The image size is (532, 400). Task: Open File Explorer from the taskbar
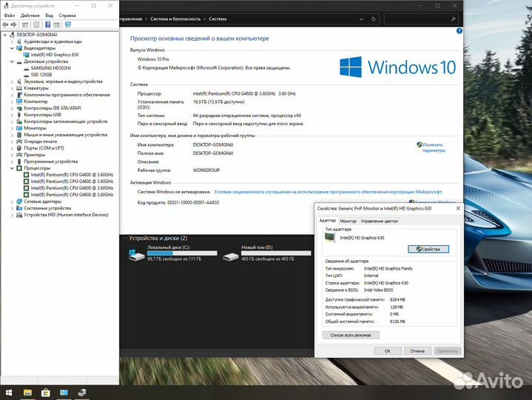coord(27,393)
